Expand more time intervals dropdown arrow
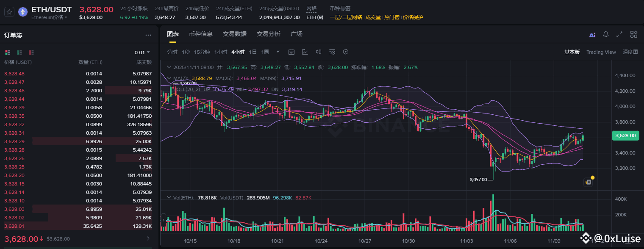This screenshot has height=249, width=644. pyautogui.click(x=278, y=52)
